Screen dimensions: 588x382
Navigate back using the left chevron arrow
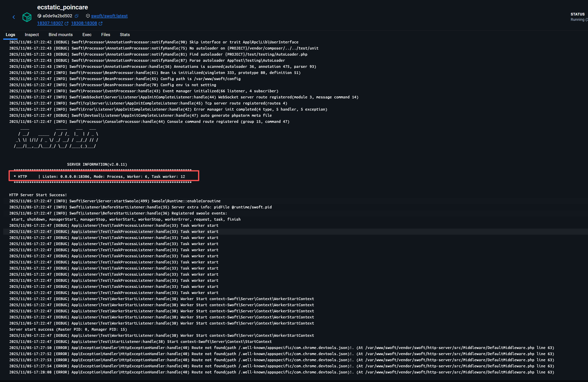click(14, 17)
